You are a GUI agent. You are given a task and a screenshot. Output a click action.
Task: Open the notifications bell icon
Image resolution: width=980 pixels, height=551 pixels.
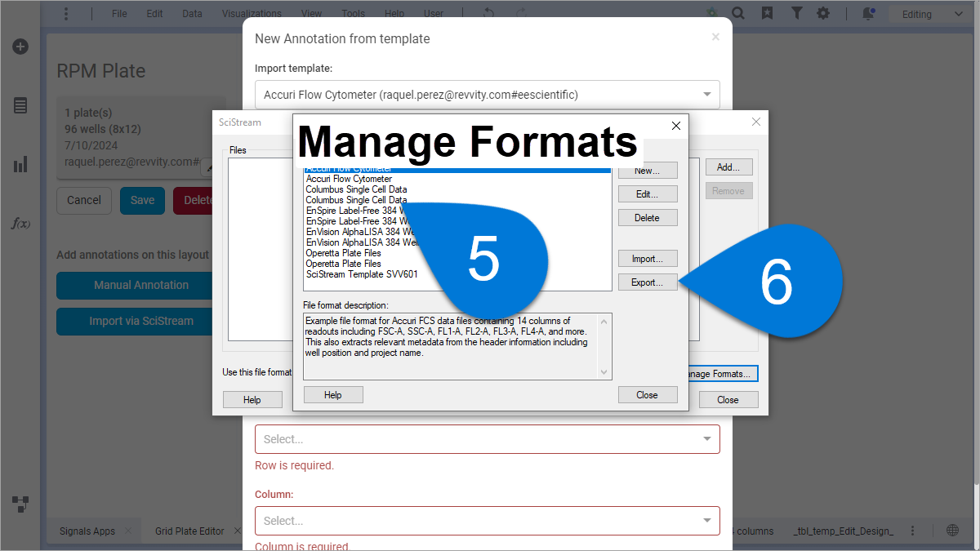[x=868, y=14]
